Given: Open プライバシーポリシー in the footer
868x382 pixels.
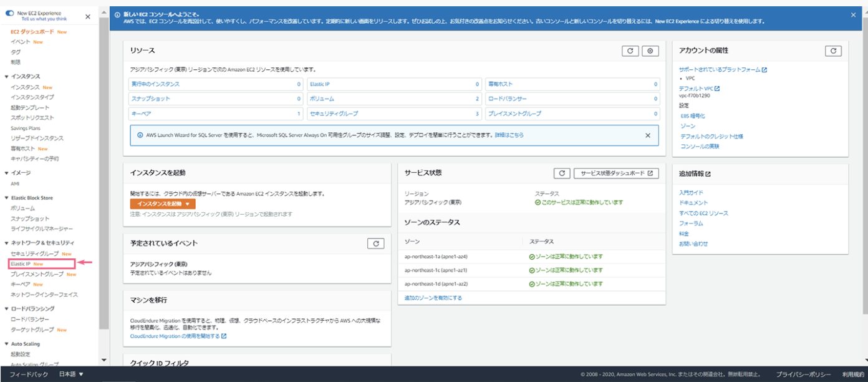Looking at the screenshot, I should pyautogui.click(x=804, y=375).
